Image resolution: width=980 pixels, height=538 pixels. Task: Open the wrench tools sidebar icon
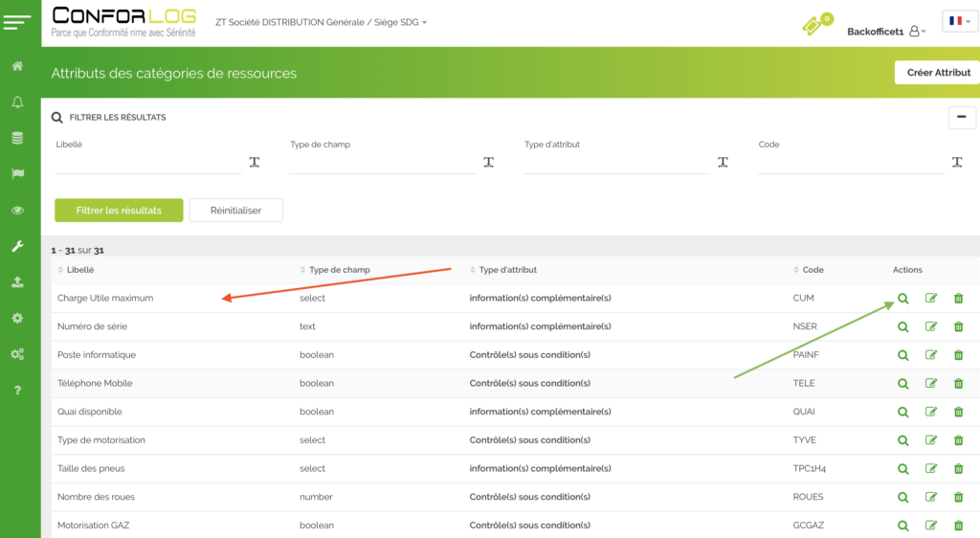[x=17, y=246]
